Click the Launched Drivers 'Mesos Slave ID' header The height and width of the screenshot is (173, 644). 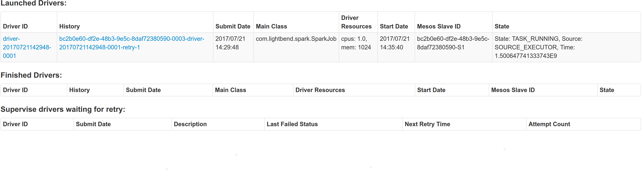(x=439, y=26)
